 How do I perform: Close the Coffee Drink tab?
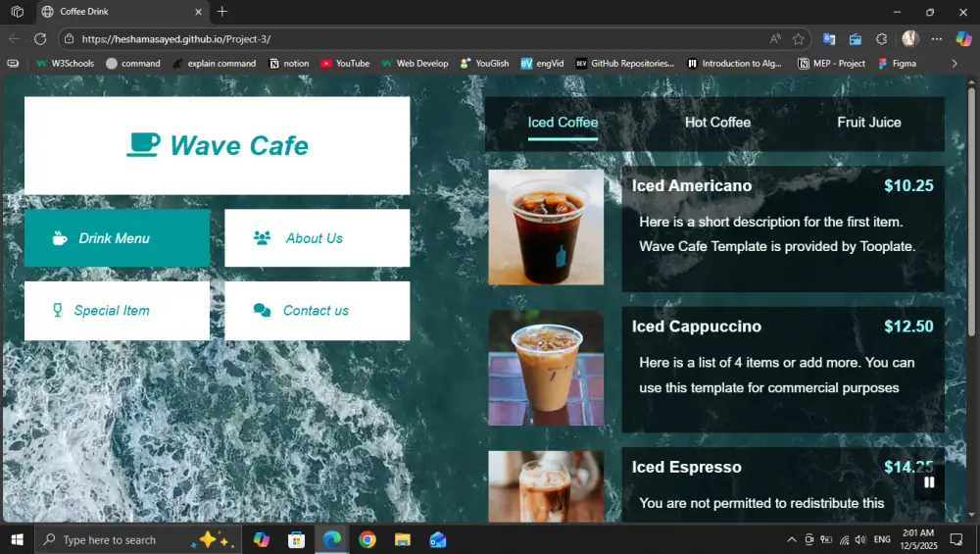click(198, 11)
